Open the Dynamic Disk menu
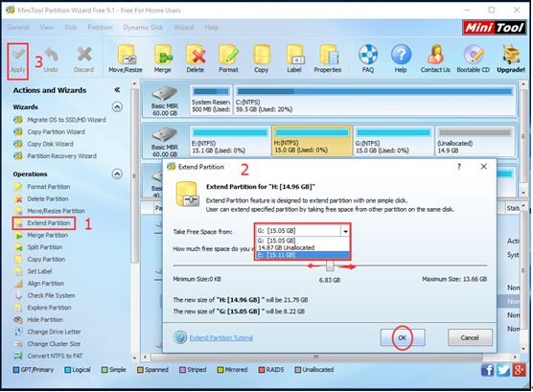 pyautogui.click(x=143, y=28)
